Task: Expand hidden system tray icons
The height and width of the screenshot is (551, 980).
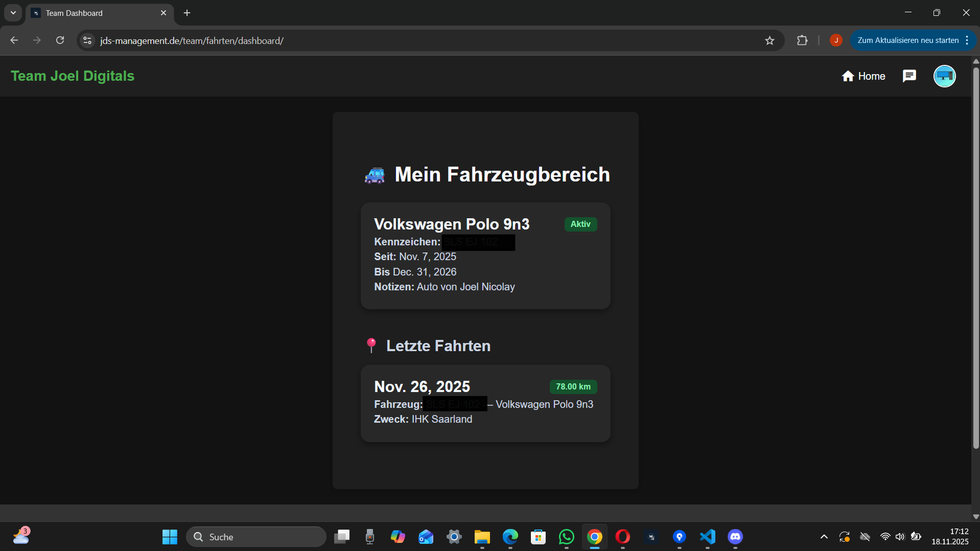Action: (824, 537)
